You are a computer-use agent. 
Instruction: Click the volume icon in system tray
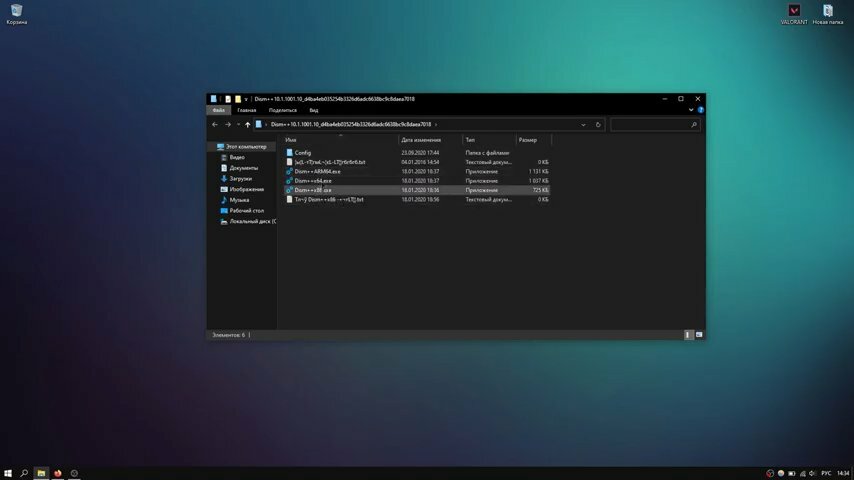point(812,473)
